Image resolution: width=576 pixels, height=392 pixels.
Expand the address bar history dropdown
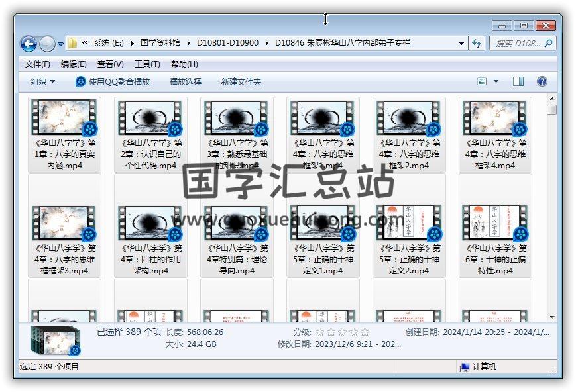pyautogui.click(x=462, y=44)
